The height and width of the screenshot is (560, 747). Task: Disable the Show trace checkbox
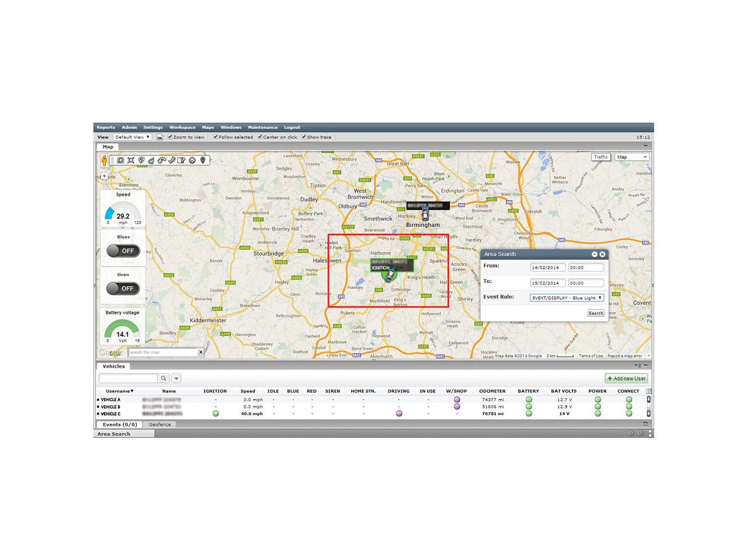coord(304,137)
